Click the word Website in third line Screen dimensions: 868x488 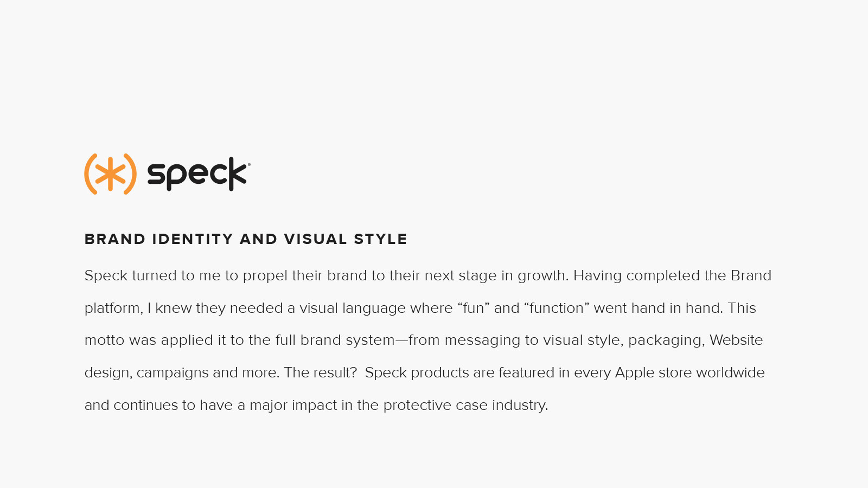click(736, 340)
